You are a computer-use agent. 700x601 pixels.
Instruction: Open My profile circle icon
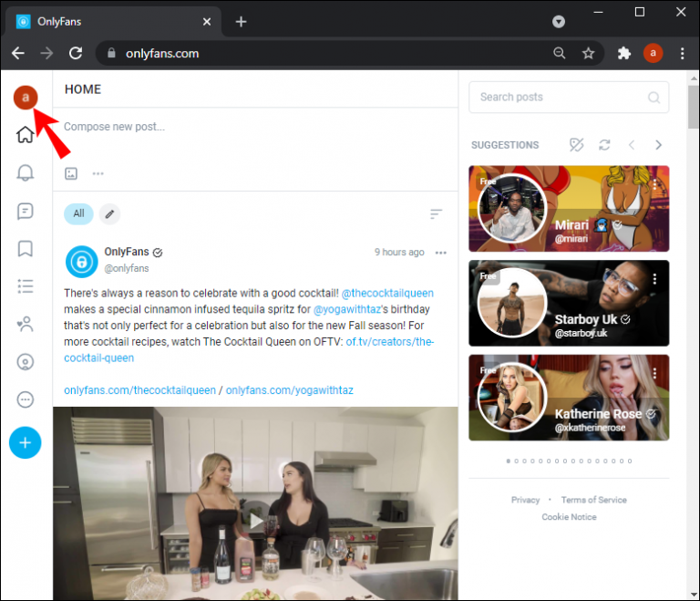[x=25, y=361]
